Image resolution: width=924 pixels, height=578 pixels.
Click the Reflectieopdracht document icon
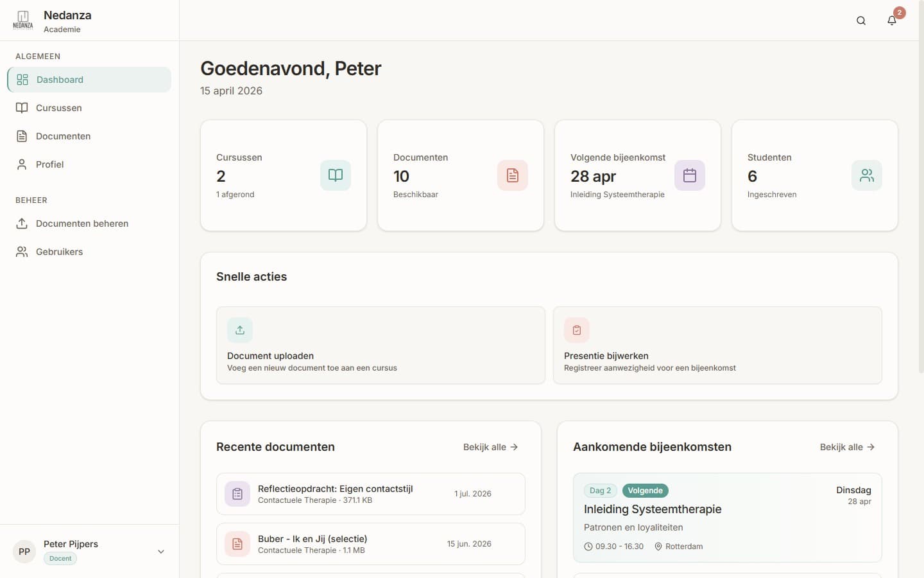click(x=237, y=494)
